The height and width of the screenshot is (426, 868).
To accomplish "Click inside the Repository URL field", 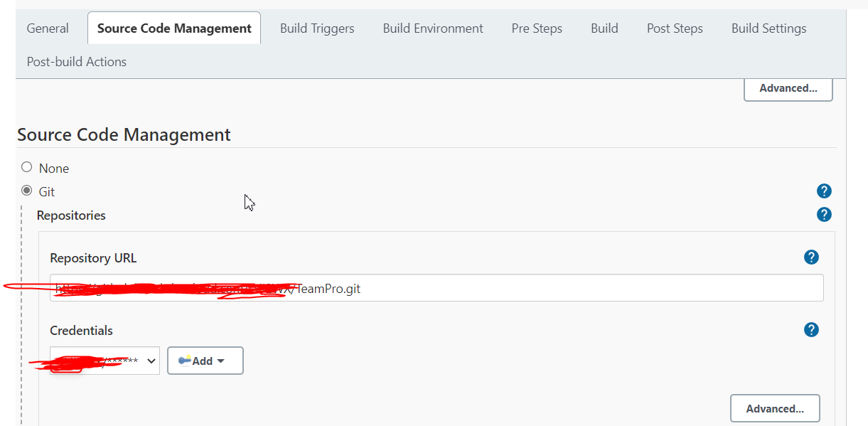I will click(436, 287).
